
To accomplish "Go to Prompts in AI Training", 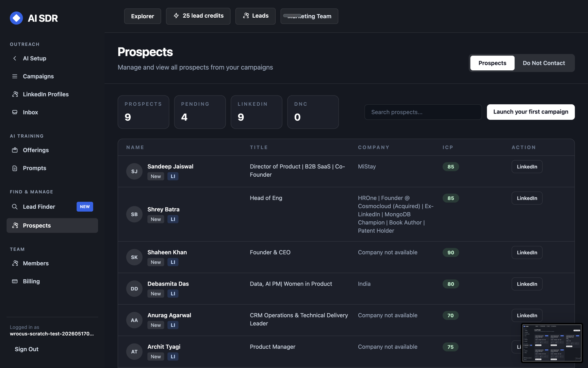I will coord(52,168).
